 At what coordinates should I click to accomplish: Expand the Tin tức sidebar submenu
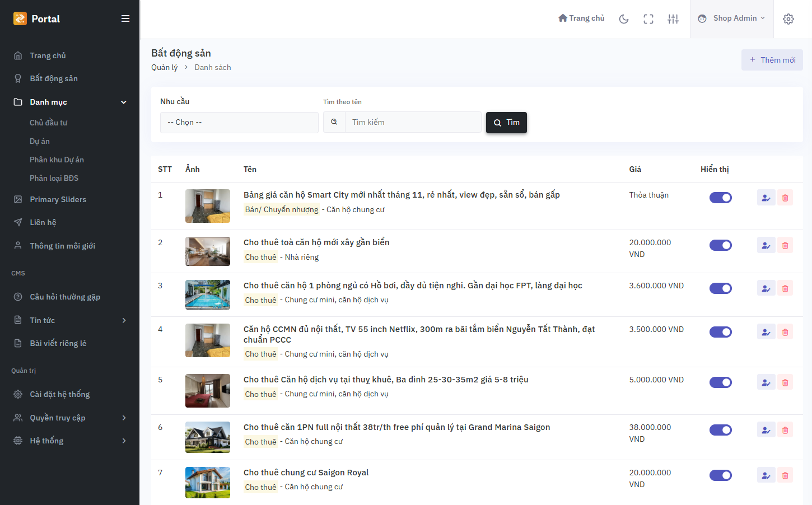tap(124, 320)
